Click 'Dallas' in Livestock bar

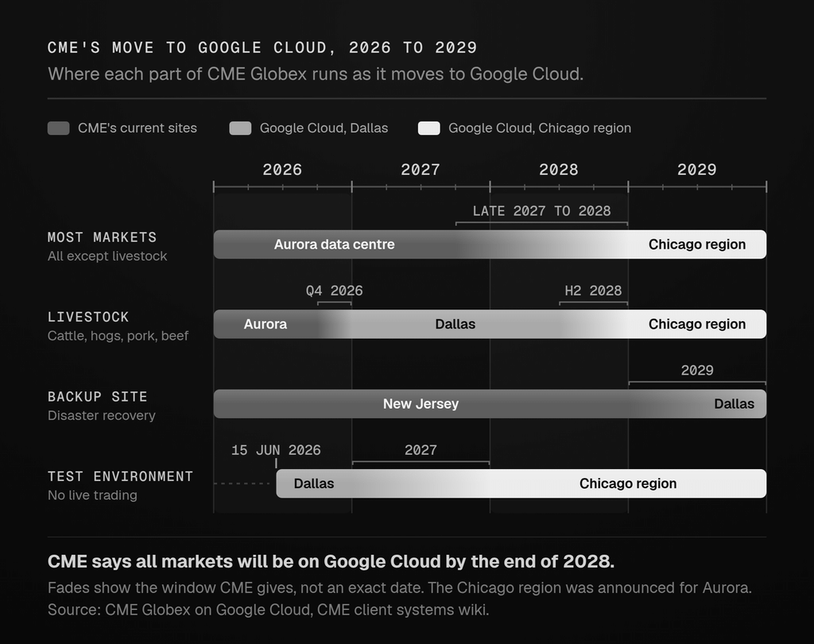pyautogui.click(x=455, y=324)
